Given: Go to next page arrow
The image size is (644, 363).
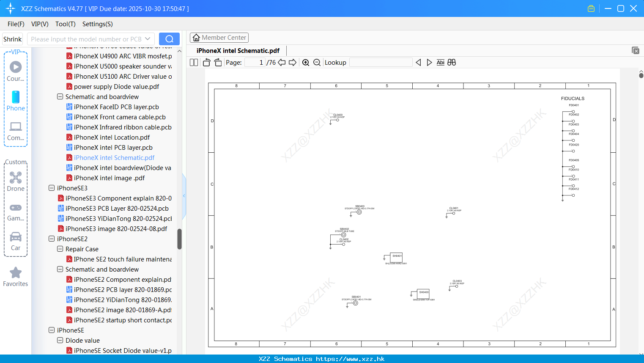Looking at the screenshot, I should point(293,63).
